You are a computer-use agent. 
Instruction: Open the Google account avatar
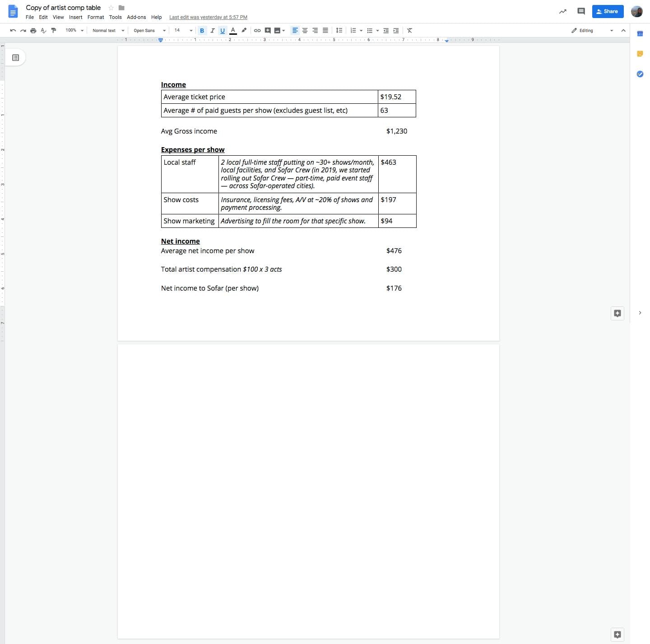pos(637,12)
